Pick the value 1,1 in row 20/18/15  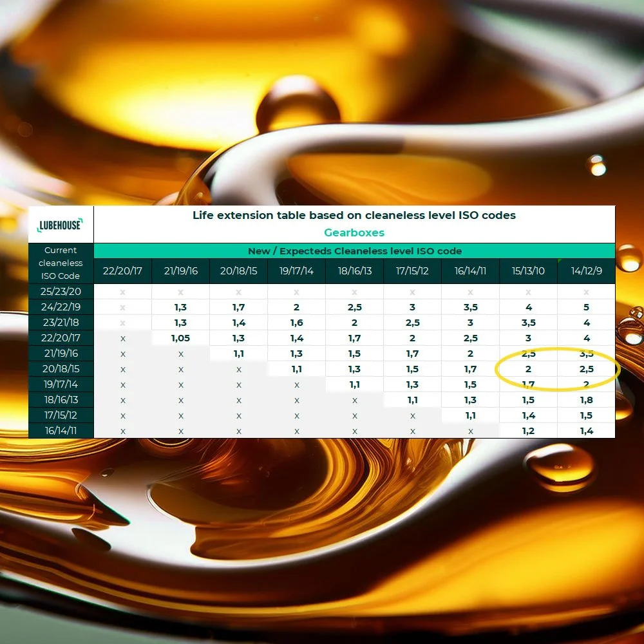[x=296, y=369]
